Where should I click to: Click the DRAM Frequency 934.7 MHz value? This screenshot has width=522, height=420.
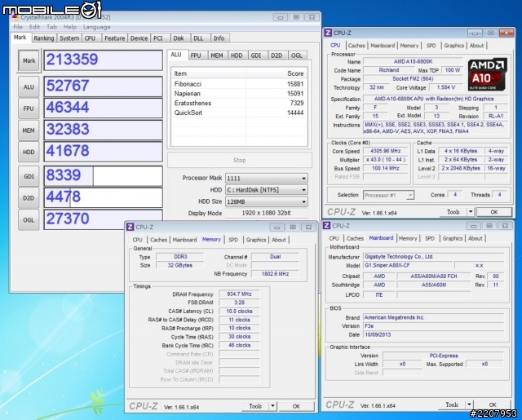tap(239, 294)
